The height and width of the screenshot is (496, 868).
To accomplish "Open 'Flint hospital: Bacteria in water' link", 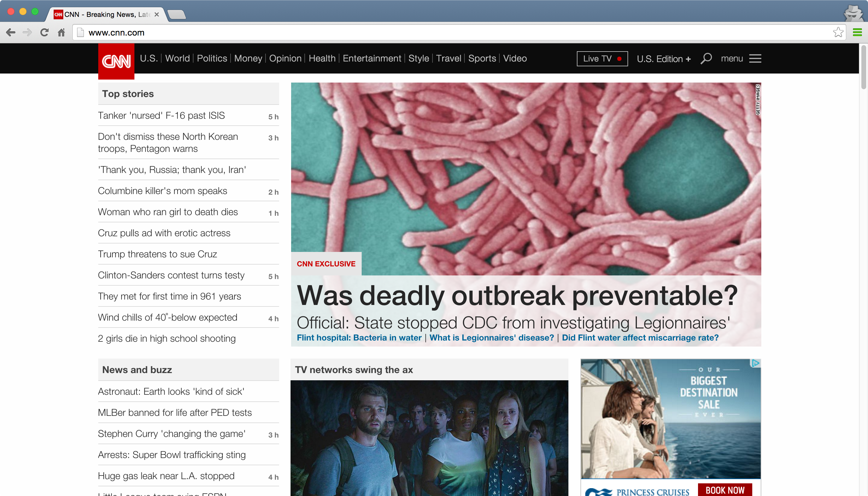I will 359,337.
